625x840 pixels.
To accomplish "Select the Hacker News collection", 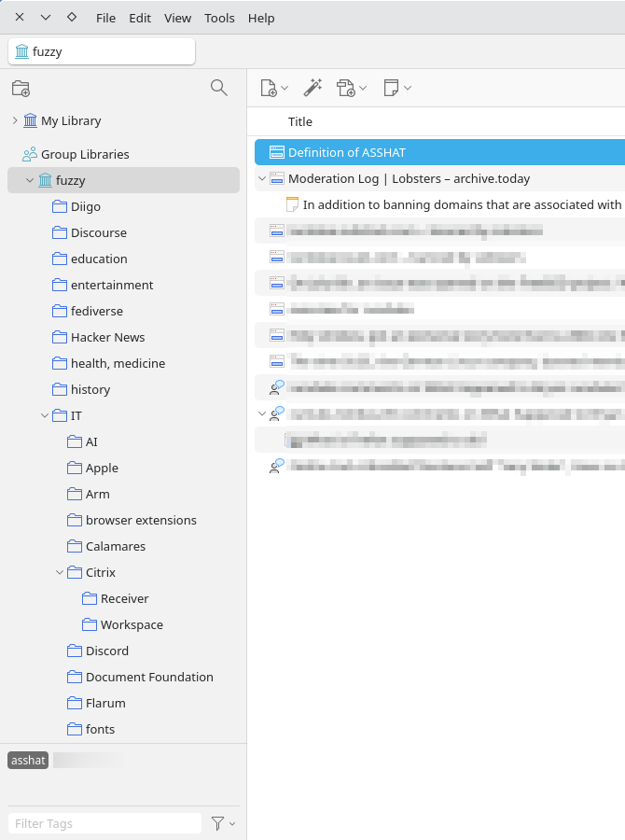I will 107,337.
